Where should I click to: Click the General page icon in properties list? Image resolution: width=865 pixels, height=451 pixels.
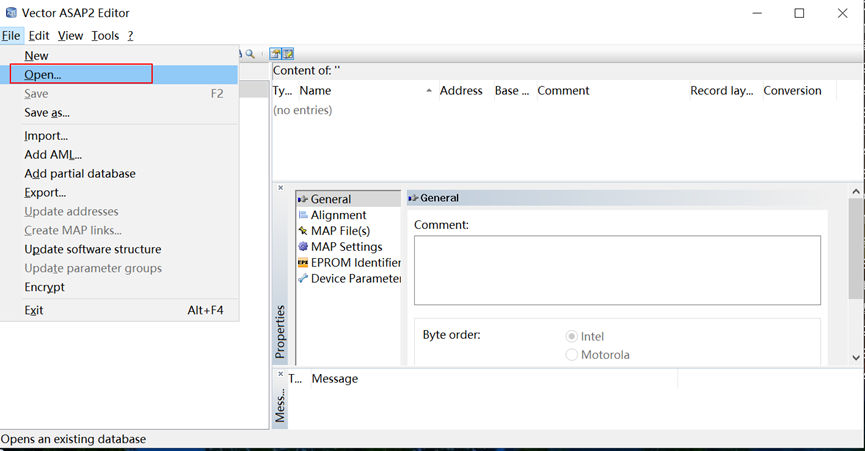coord(303,199)
